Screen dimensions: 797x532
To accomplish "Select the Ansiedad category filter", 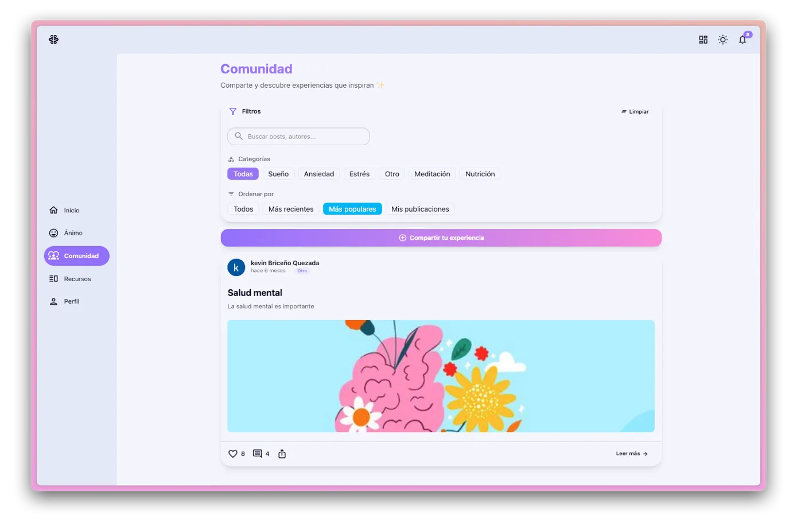I will [x=318, y=174].
